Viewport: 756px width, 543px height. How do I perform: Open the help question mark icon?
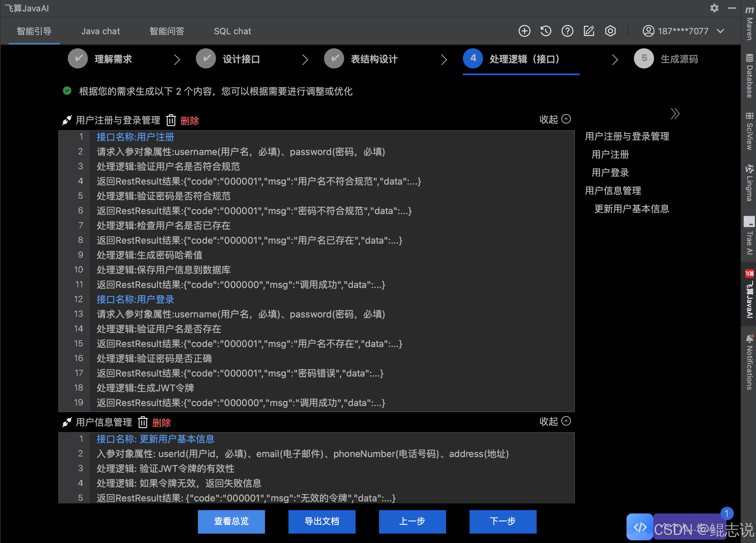[567, 31]
